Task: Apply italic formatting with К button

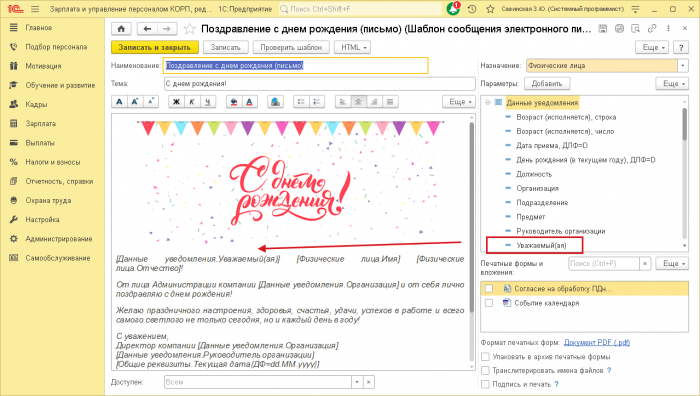Action: click(192, 102)
